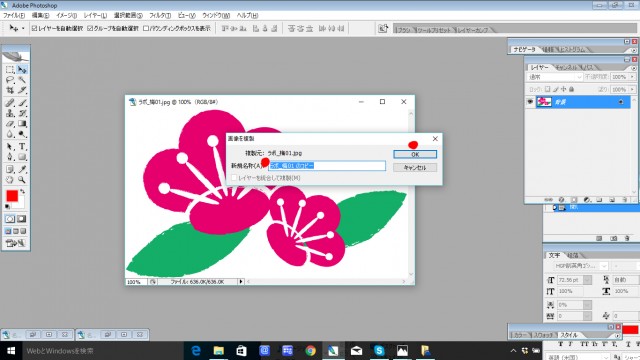Open the Layer menu
This screenshot has height=360, width=640.
point(95,16)
